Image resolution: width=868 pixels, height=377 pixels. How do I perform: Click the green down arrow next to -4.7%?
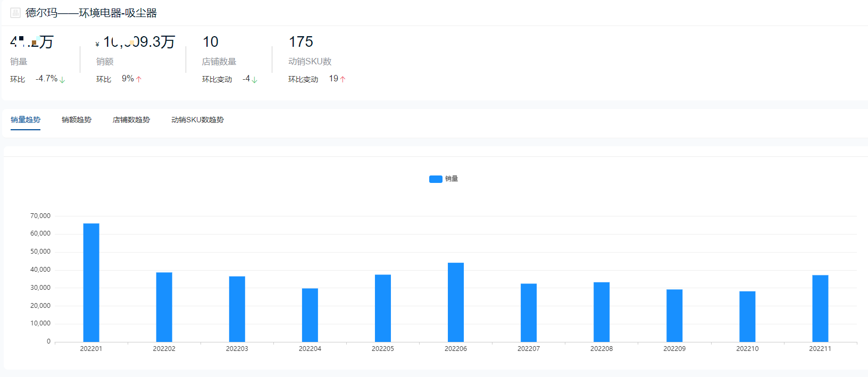tap(62, 79)
